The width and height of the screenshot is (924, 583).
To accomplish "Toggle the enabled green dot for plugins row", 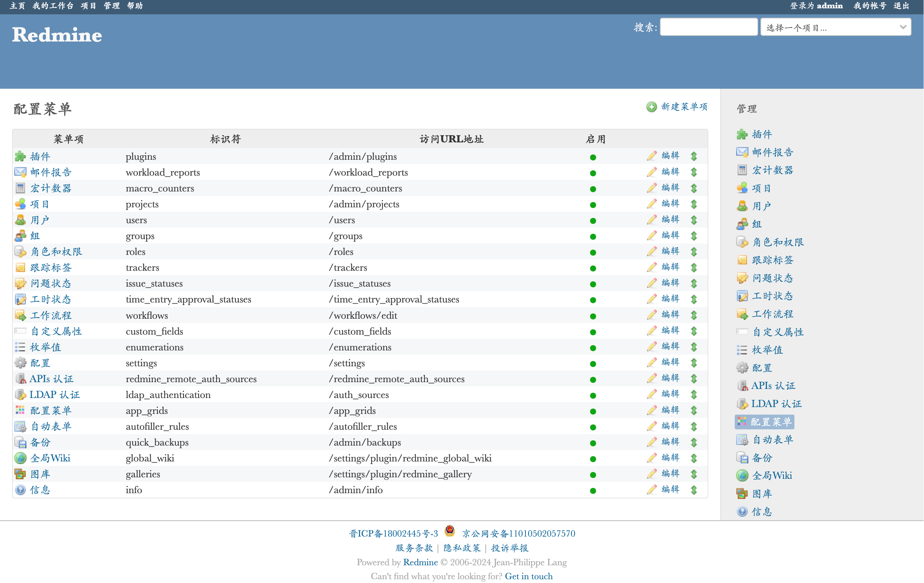I will tap(593, 157).
